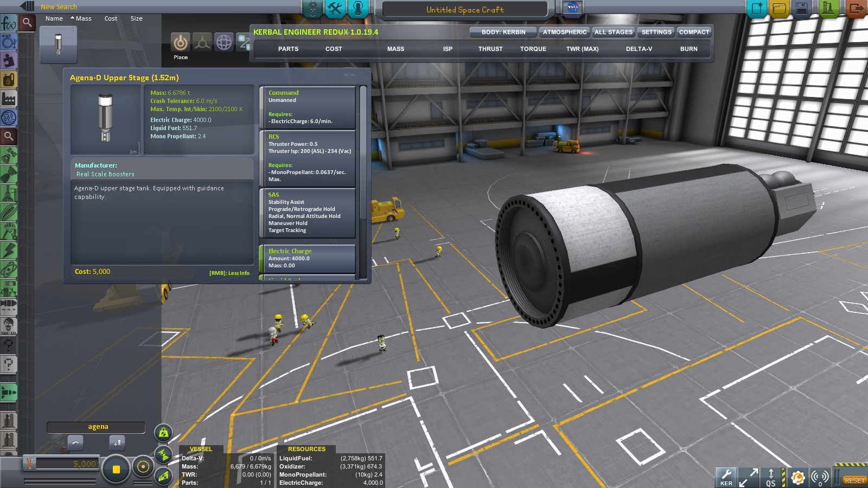Toggle symmetry mode with the square button
This screenshot has width=868, height=488.
pyautogui.click(x=116, y=470)
